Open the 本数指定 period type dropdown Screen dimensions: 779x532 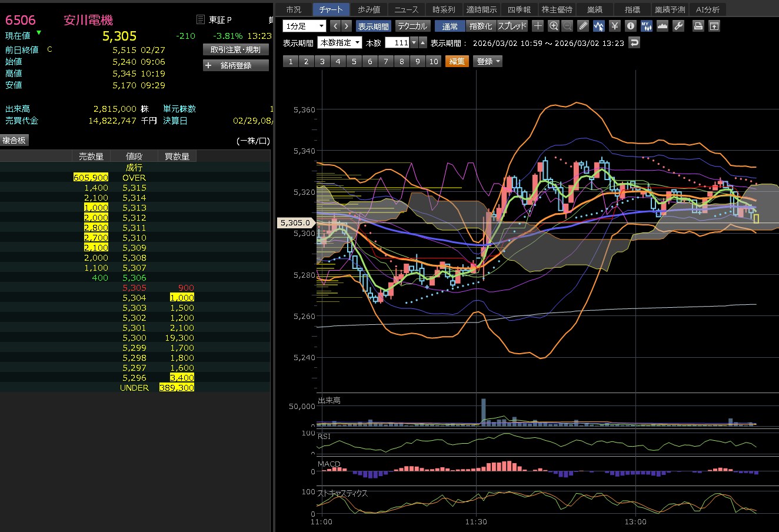click(339, 43)
